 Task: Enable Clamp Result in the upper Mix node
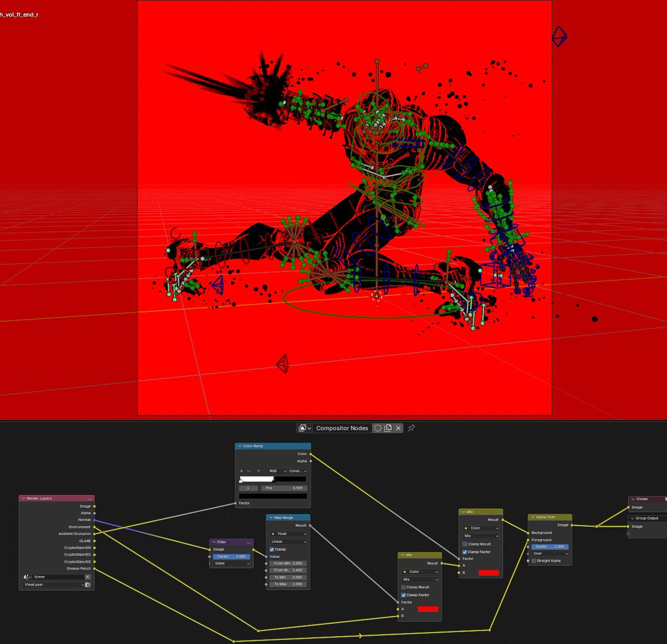[x=465, y=544]
